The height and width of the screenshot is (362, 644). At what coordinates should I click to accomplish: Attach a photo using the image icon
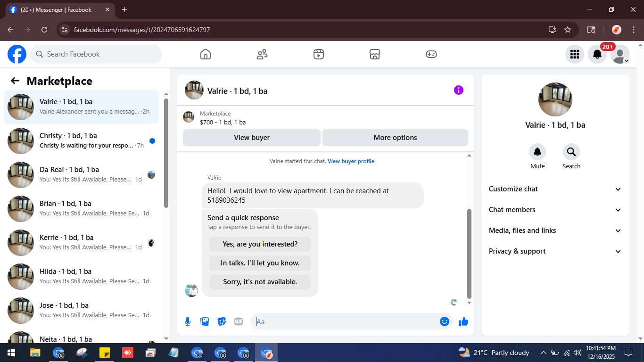205,321
